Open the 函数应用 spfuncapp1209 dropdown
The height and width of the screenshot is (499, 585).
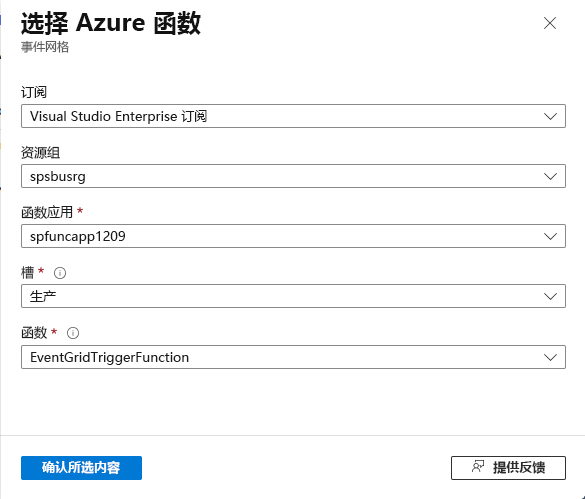click(x=293, y=236)
